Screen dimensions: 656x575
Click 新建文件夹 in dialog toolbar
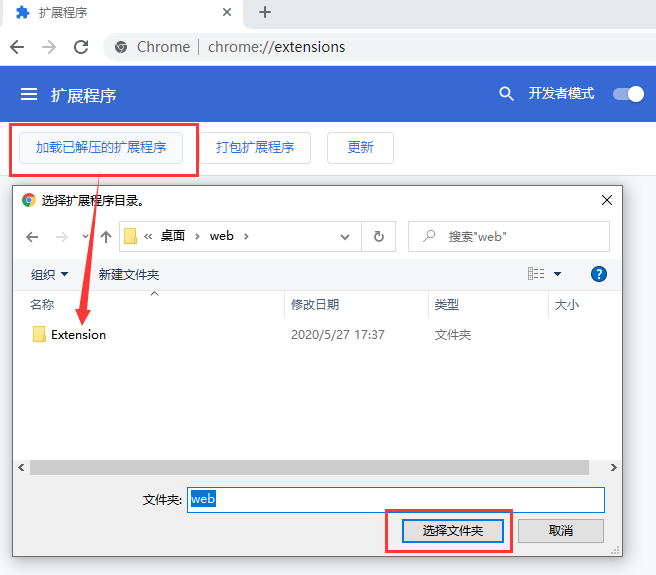[129, 275]
